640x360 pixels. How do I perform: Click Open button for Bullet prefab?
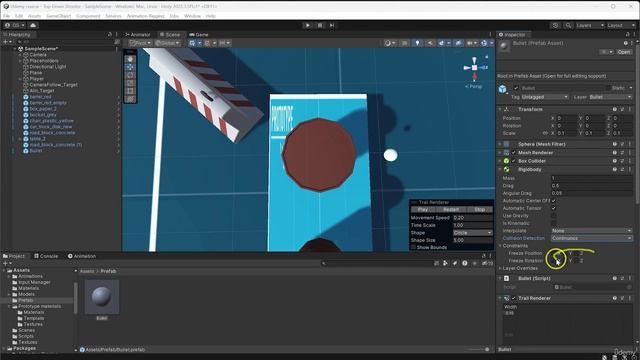[624, 52]
